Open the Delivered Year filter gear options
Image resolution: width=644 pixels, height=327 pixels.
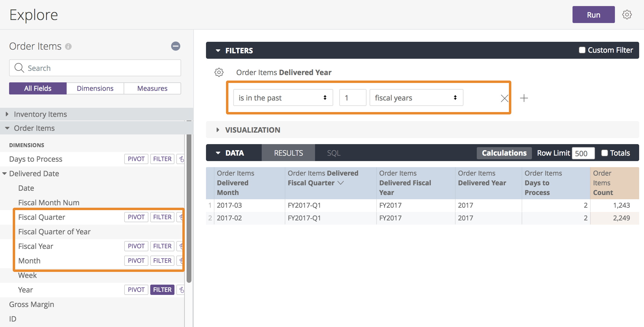(x=219, y=72)
